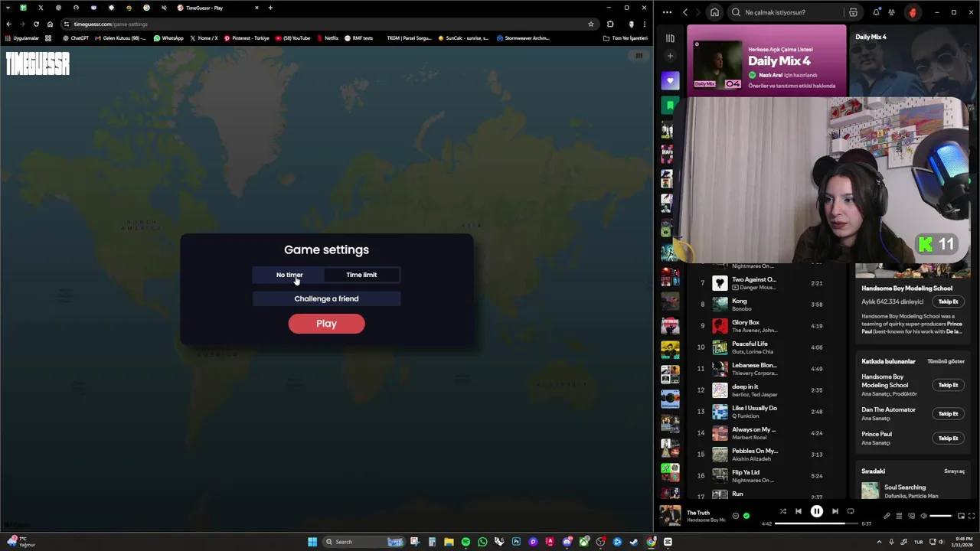Bookmark this page with the star icon
The height and width of the screenshot is (551, 980).
point(590,24)
